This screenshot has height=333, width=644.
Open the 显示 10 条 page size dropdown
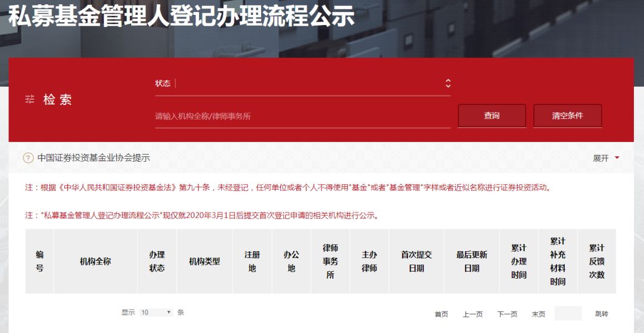point(156,313)
